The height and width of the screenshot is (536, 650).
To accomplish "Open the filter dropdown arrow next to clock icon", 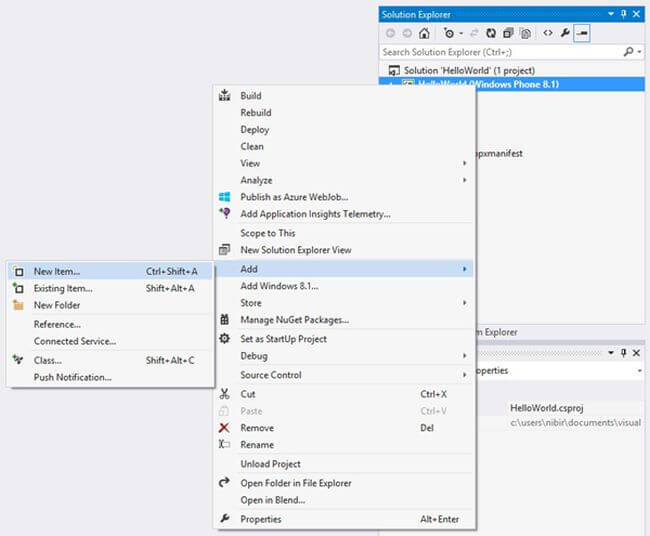I will point(461,33).
